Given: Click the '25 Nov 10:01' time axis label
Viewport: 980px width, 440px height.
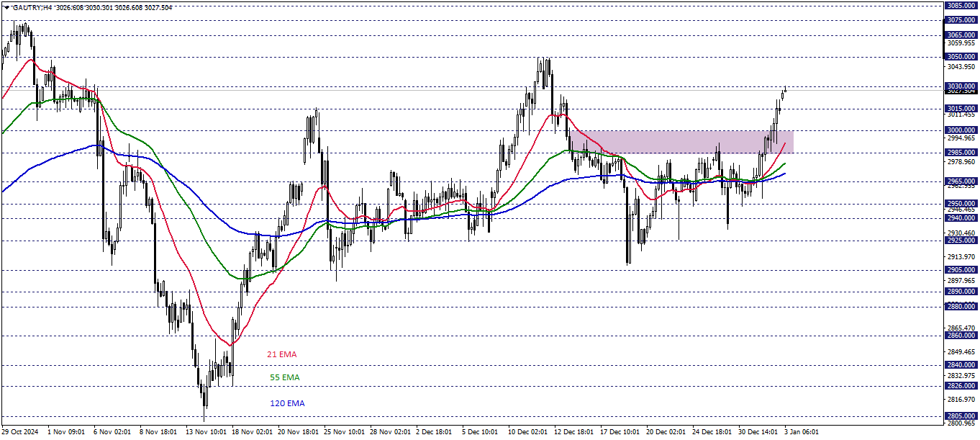Looking at the screenshot, I should [x=342, y=432].
